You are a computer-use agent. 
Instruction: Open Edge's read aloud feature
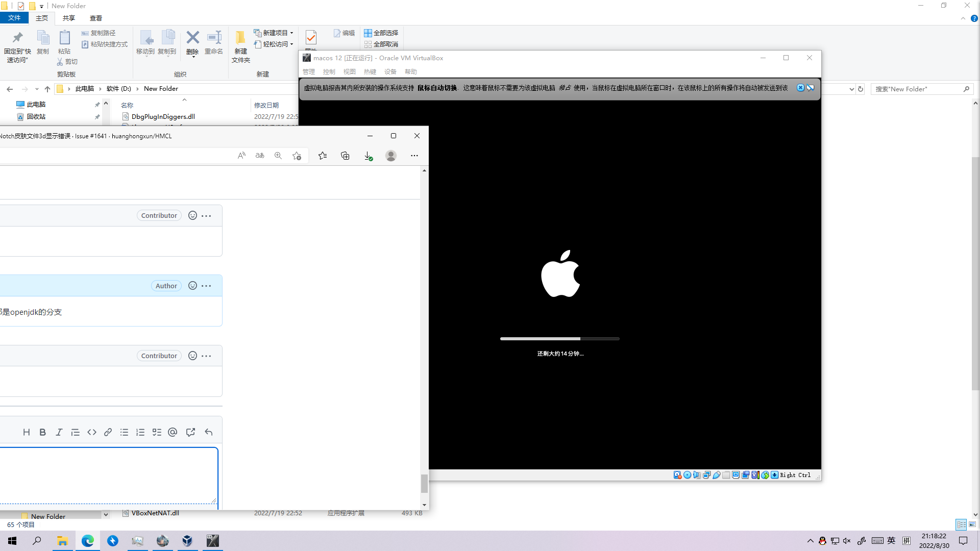pyautogui.click(x=241, y=156)
